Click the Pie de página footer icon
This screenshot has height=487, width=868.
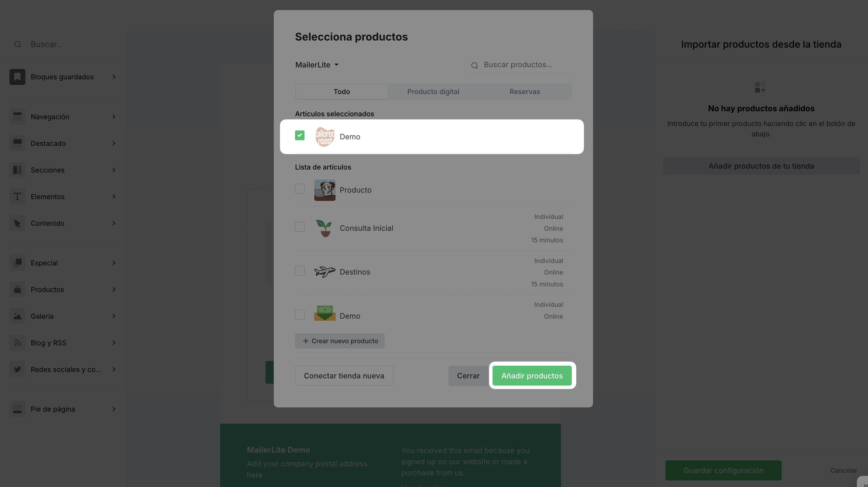[x=17, y=409]
